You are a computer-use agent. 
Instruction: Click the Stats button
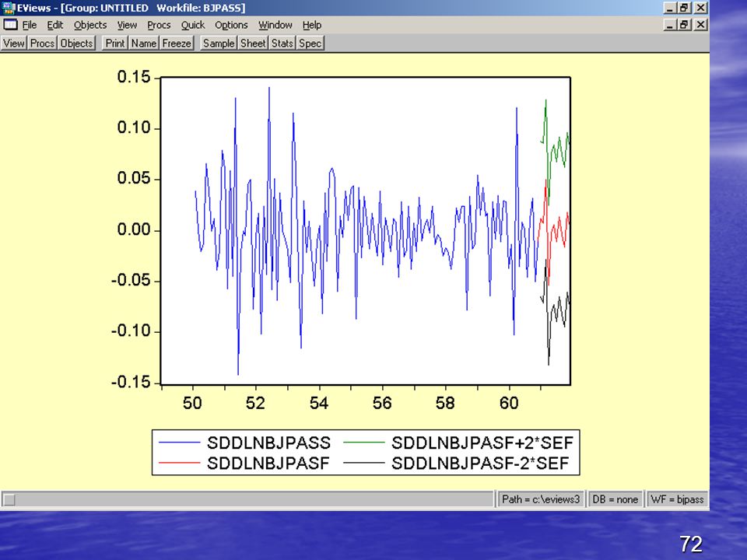(x=282, y=44)
